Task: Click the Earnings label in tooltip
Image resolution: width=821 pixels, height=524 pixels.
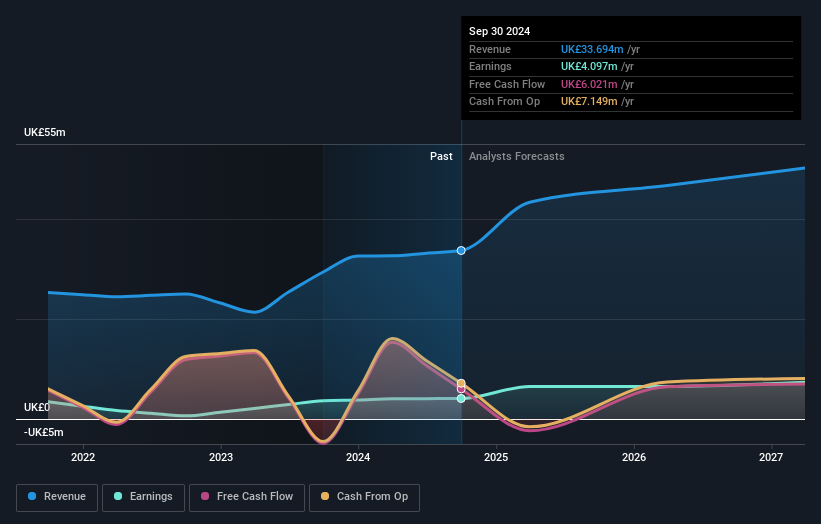Action: click(490, 66)
